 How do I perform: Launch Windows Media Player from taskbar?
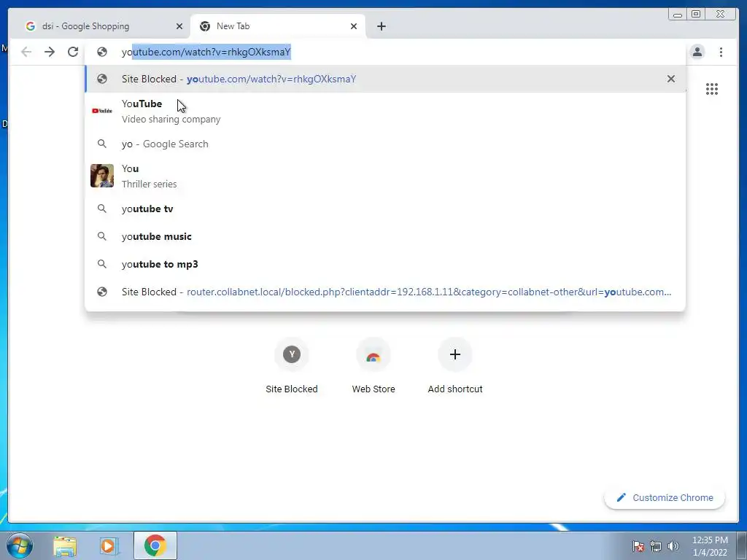(x=109, y=546)
